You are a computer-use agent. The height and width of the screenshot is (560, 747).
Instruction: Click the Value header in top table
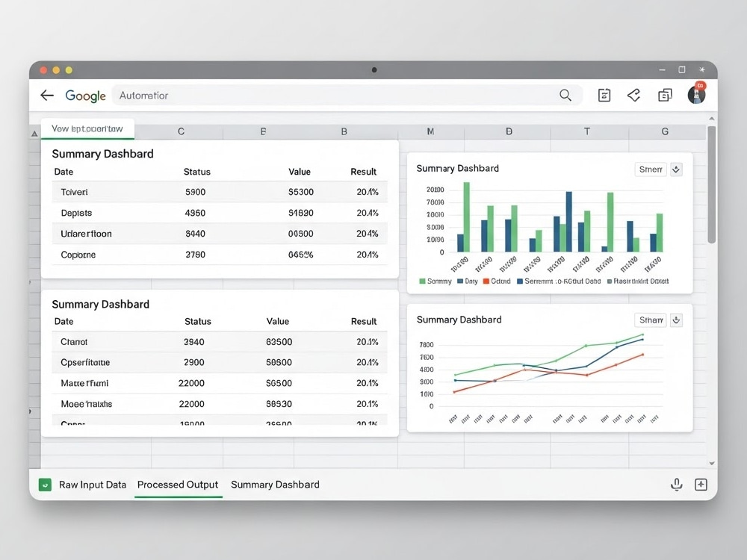(x=300, y=172)
